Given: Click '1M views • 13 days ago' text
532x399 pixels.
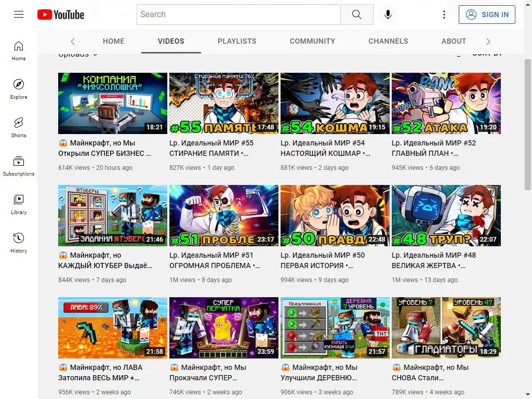Looking at the screenshot, I should 425,280.
